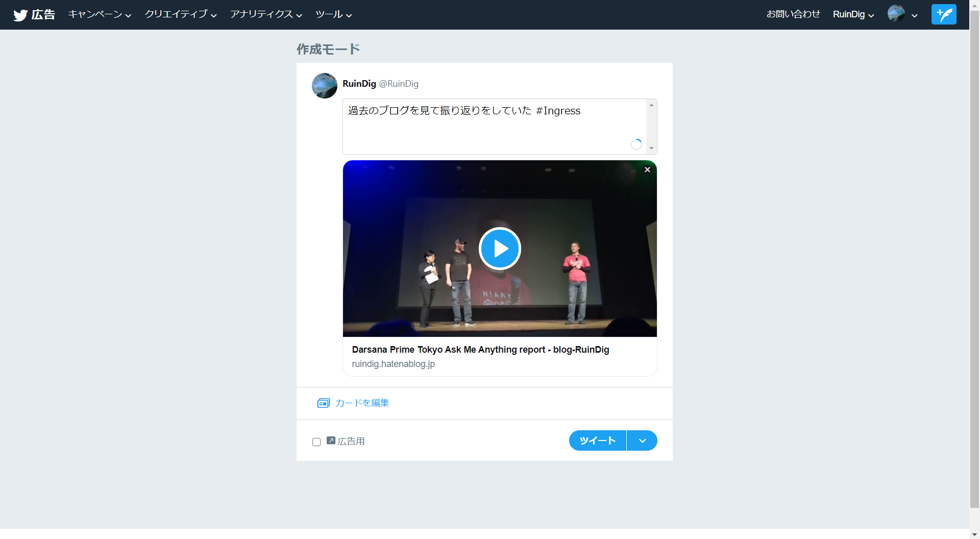Open the アナリティクス menu
The image size is (980, 539).
(266, 14)
